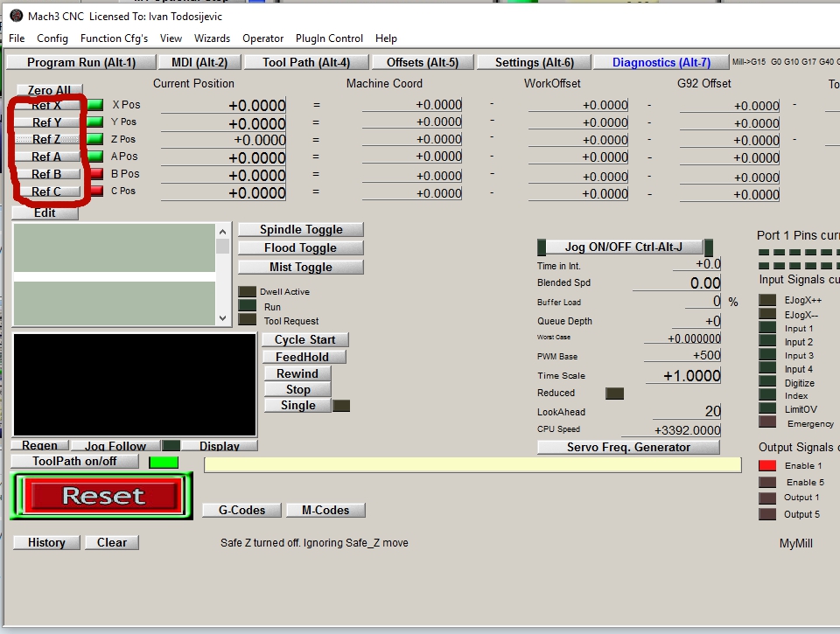Click the Jog Follow indicator LED
This screenshot has height=634, width=840.
coord(171,445)
